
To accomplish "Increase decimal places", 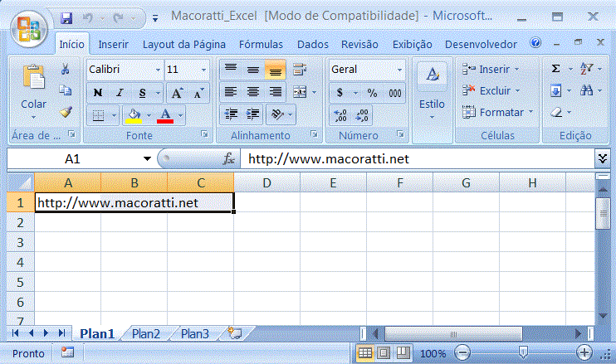I will point(340,115).
